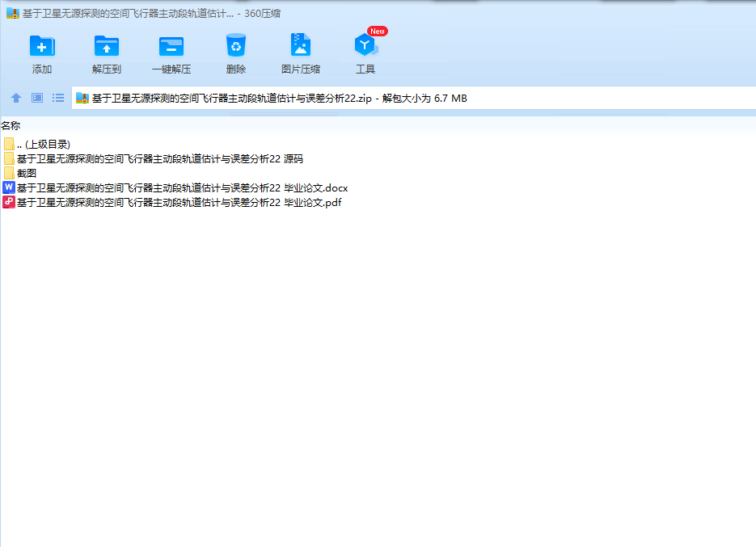Click the 工具 label text

(365, 69)
